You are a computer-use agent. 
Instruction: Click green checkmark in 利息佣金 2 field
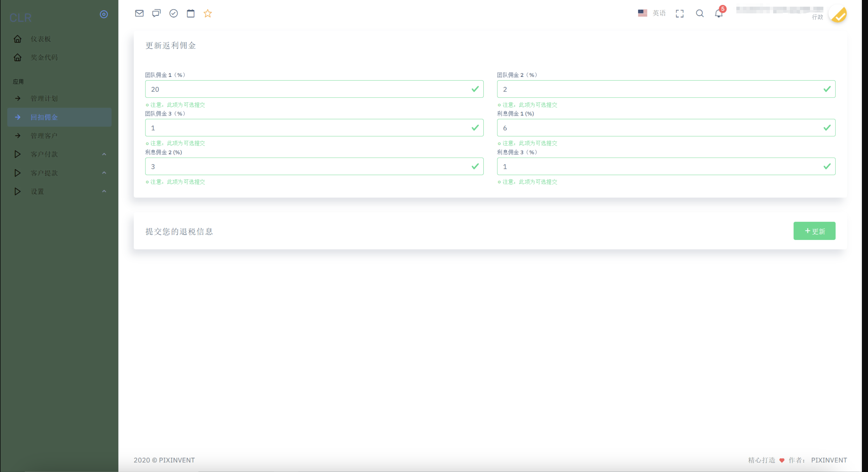tap(475, 166)
